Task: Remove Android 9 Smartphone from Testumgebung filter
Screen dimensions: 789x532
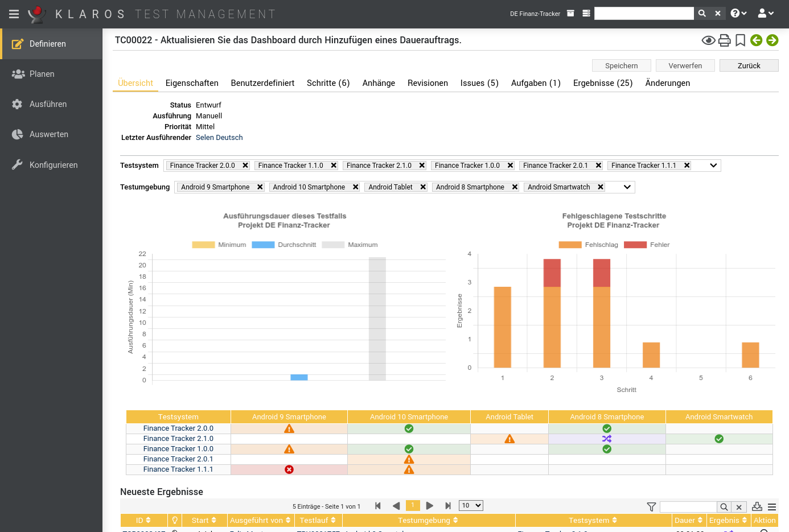Action: click(x=260, y=187)
